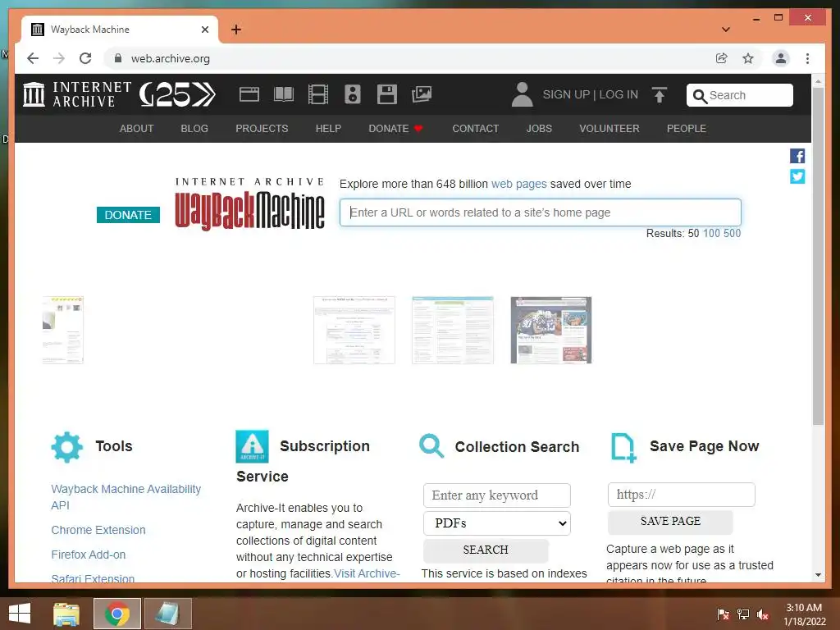Open Wayback Machine Availability API link

126,497
